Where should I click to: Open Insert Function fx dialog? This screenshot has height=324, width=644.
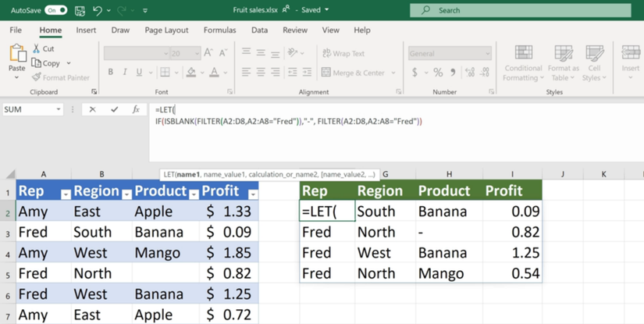[136, 109]
